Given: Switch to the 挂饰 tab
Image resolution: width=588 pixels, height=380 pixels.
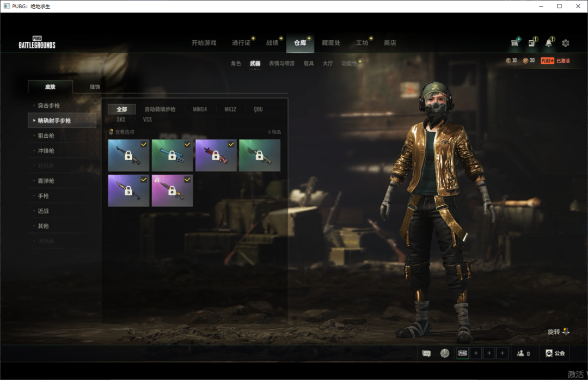Looking at the screenshot, I should (x=95, y=87).
